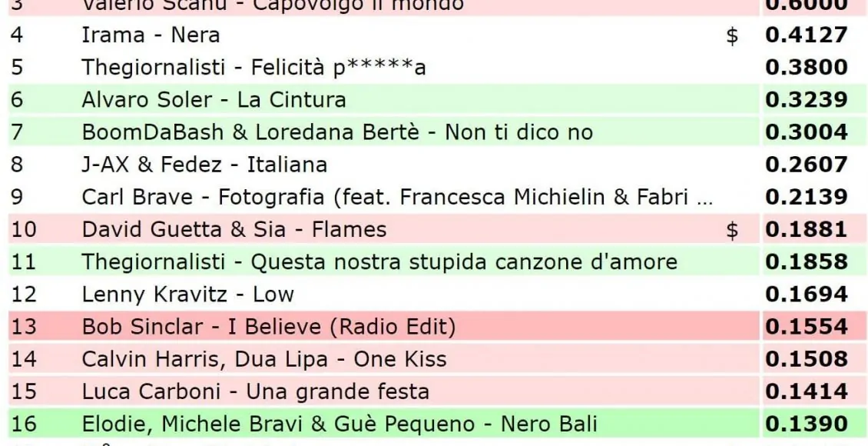Open Calvin Harris, Dua Lipa - One Kiss
Image resolution: width=868 pixels, height=446 pixels.
(263, 359)
